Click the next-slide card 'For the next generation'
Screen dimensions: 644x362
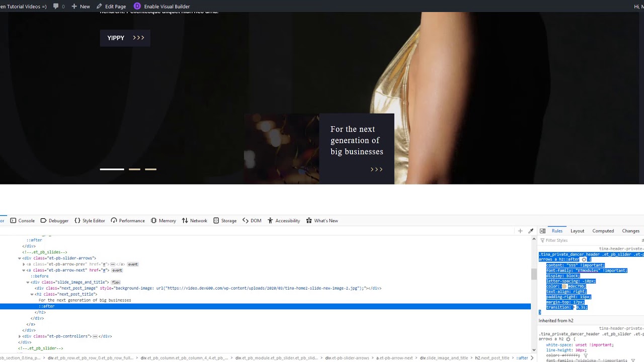point(357,149)
